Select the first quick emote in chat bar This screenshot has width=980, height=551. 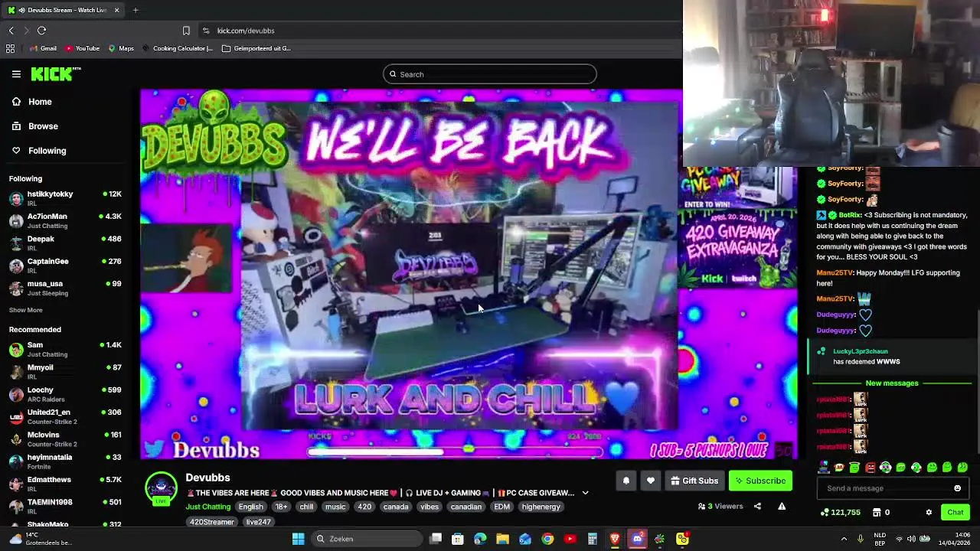pyautogui.click(x=824, y=467)
